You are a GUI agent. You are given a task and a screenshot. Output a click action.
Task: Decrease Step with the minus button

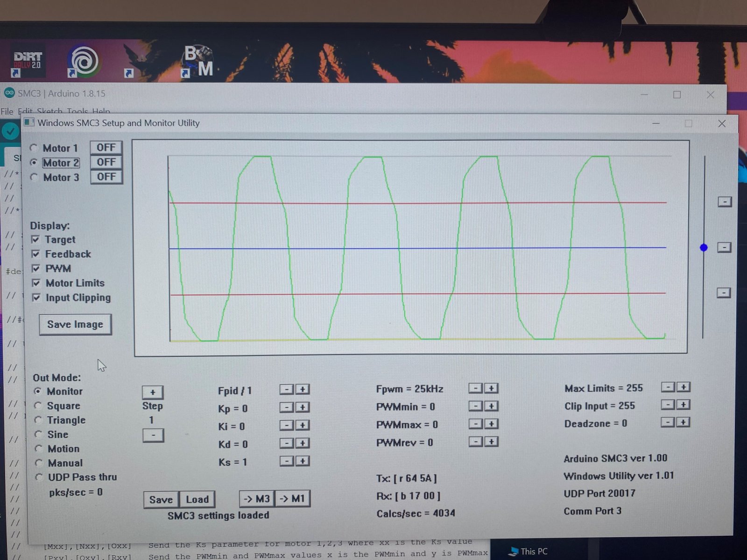point(153,435)
